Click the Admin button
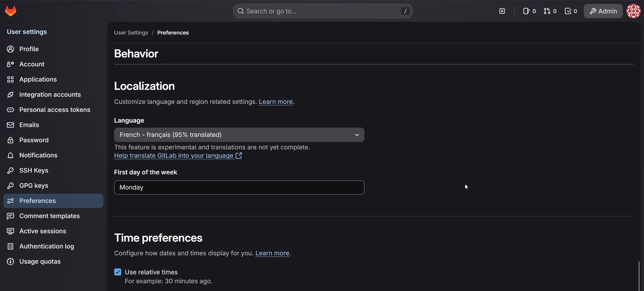The image size is (644, 291). [603, 11]
